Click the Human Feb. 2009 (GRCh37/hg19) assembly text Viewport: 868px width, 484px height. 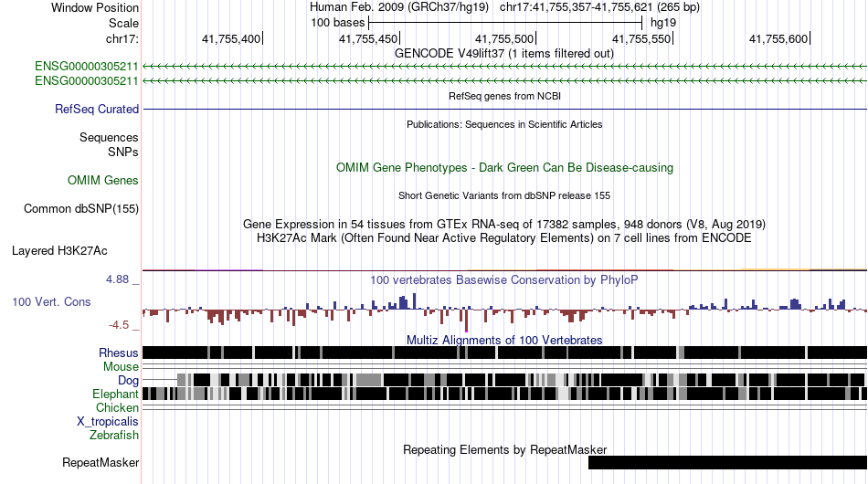(399, 7)
